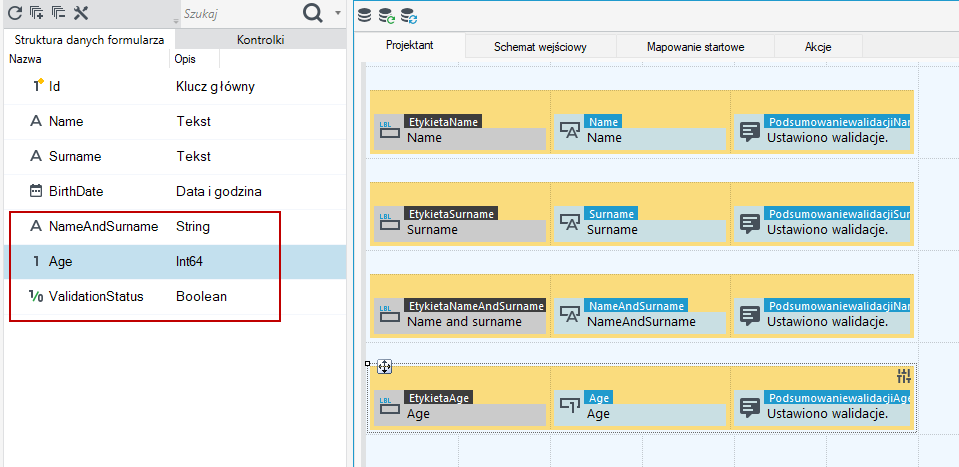Click the LBL icon in EtykietaAge control
The image size is (959, 467).
pos(388,406)
